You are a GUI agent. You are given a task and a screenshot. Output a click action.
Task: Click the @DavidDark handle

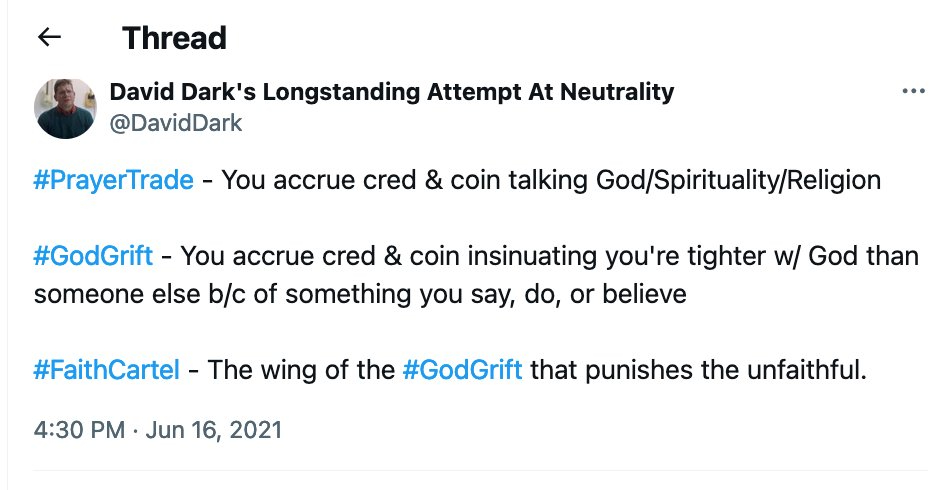[175, 123]
